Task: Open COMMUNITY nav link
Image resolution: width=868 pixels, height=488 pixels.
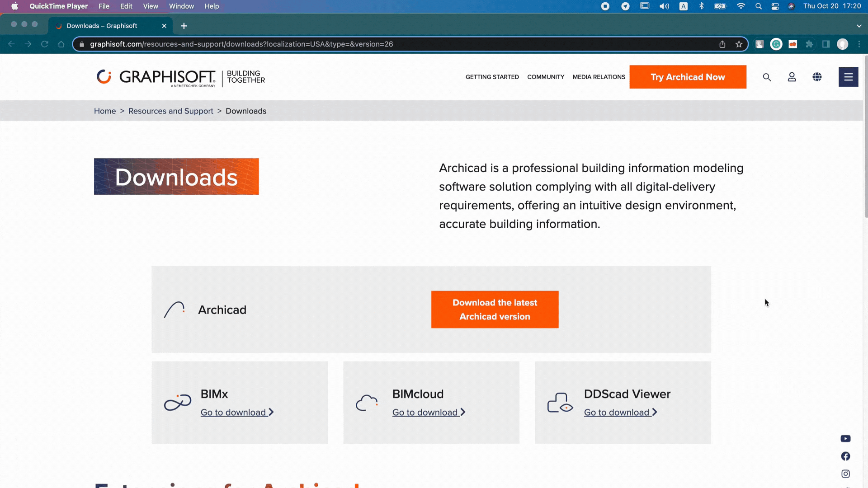Action: pos(546,77)
